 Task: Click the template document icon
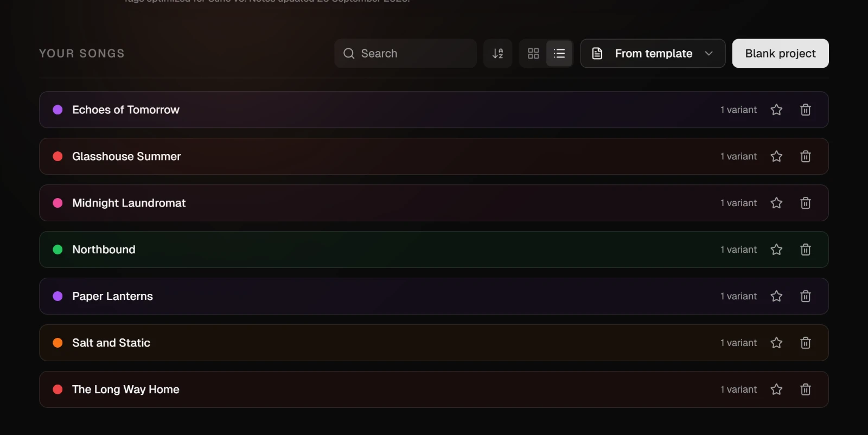click(597, 53)
